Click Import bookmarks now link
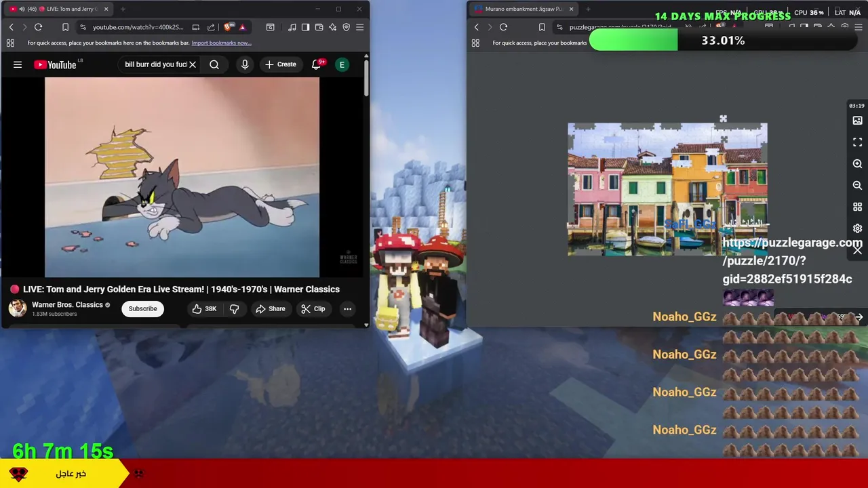868x488 pixels. (221, 43)
